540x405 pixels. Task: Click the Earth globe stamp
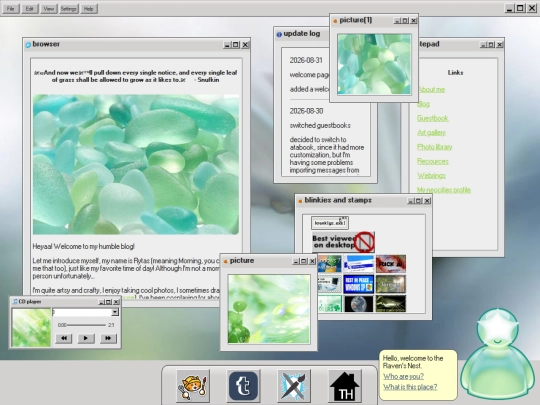[359, 304]
